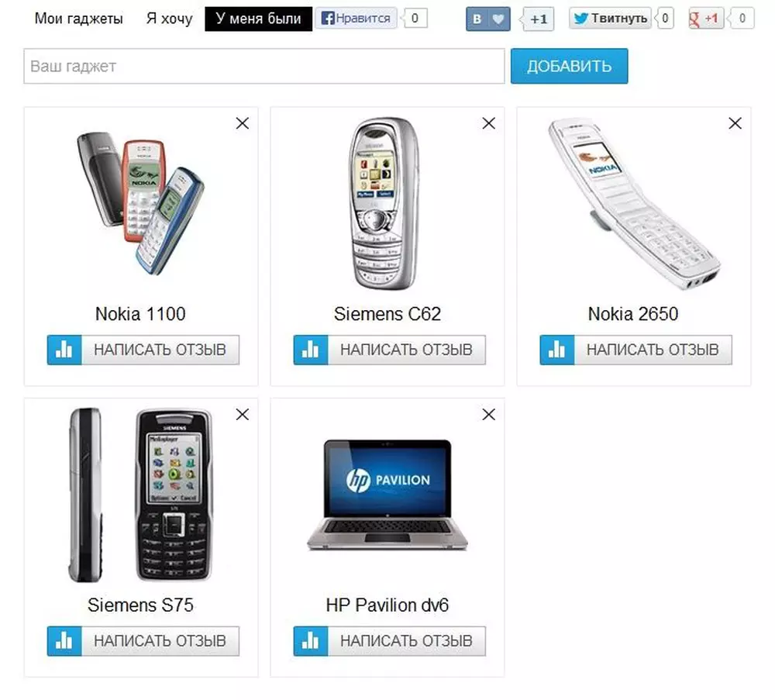Select the У меня были tab
The image size is (775, 700).
259,19
